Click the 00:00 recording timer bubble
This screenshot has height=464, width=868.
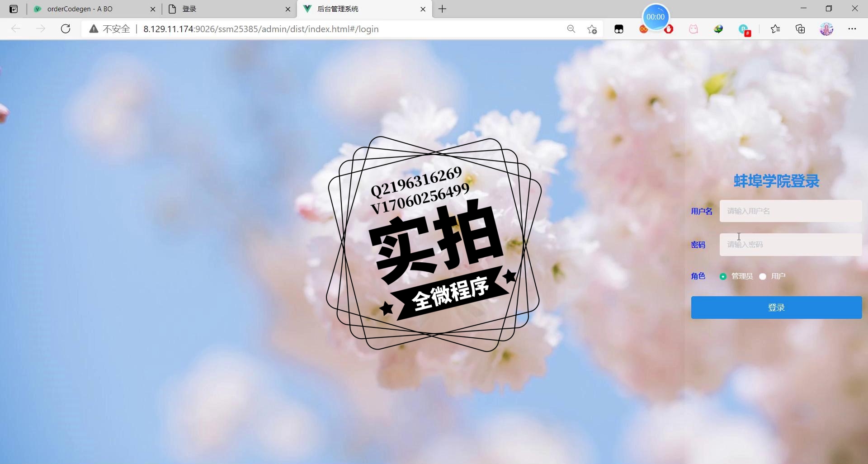pos(656,17)
